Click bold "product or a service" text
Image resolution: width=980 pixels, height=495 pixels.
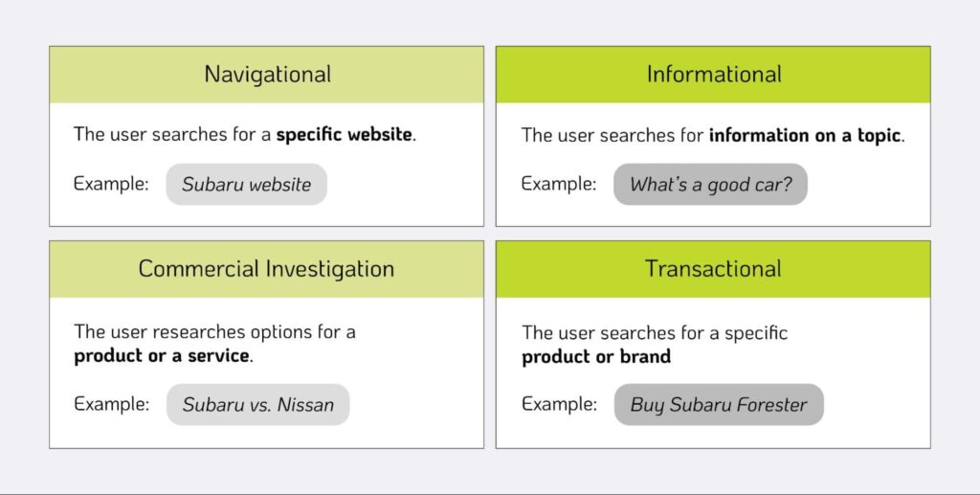click(163, 356)
